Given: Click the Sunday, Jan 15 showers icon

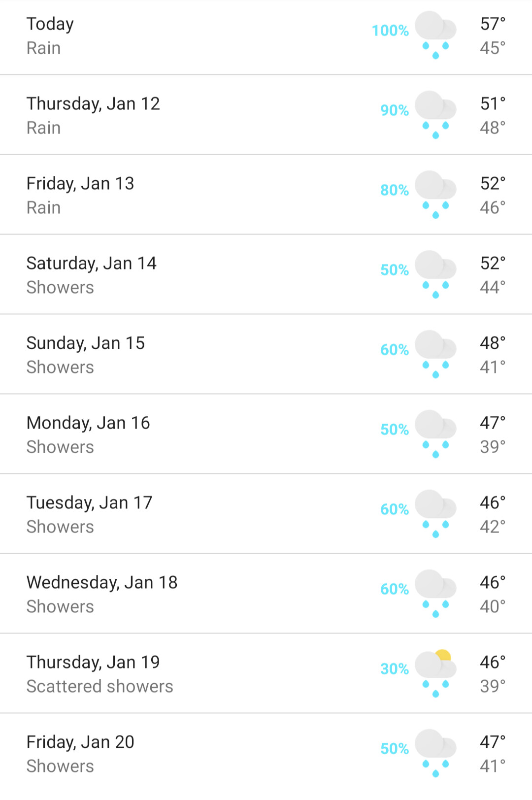Looking at the screenshot, I should click(x=435, y=354).
